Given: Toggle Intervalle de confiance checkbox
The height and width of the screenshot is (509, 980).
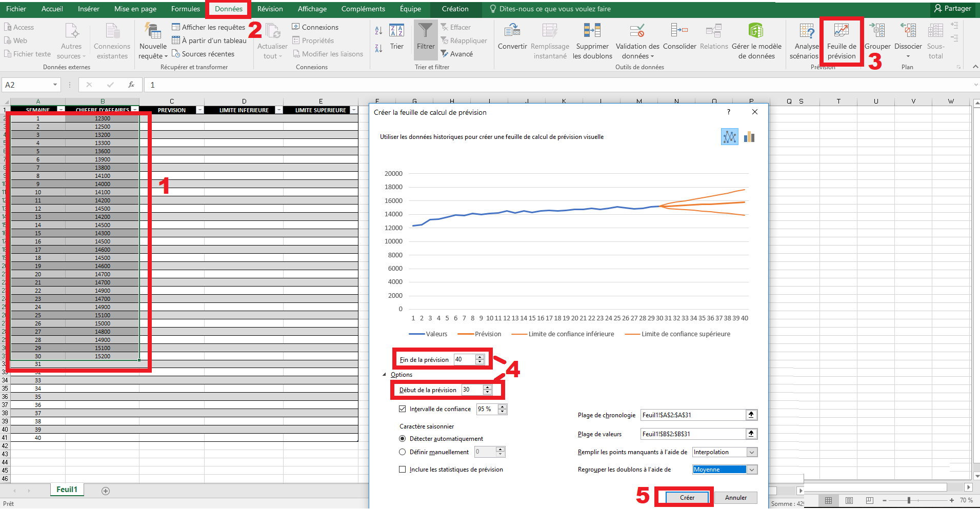Looking at the screenshot, I should (402, 409).
